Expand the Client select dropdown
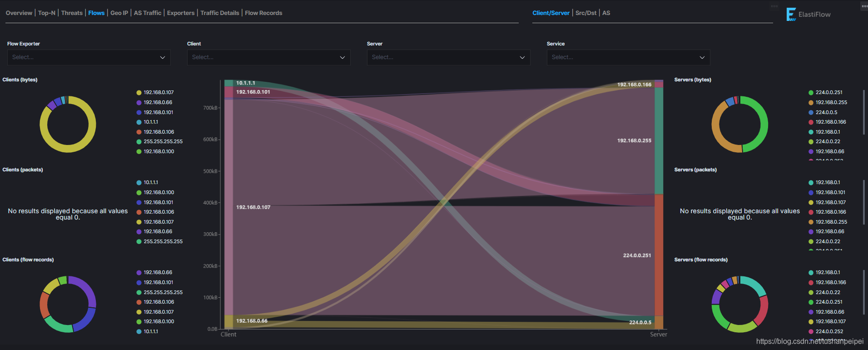Viewport: 868px width, 350px height. pos(269,57)
